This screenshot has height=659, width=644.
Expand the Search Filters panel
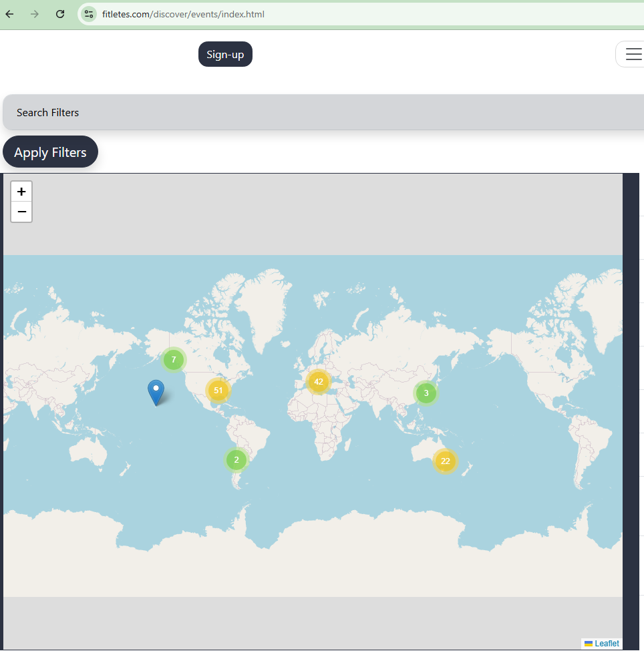click(x=323, y=113)
